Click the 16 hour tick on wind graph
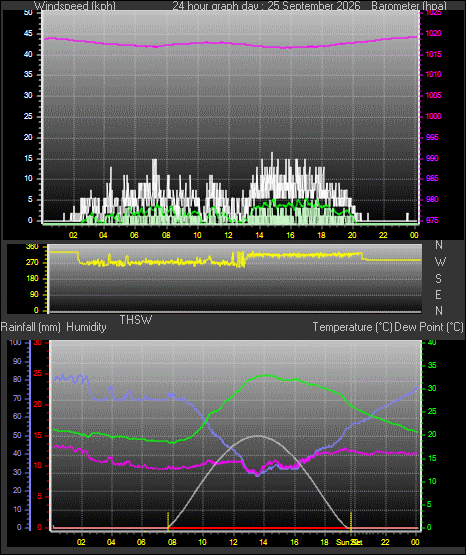 [290, 235]
